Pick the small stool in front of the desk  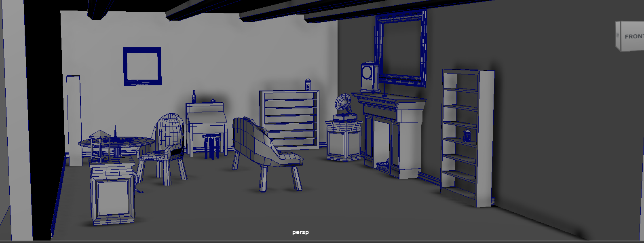(212, 146)
